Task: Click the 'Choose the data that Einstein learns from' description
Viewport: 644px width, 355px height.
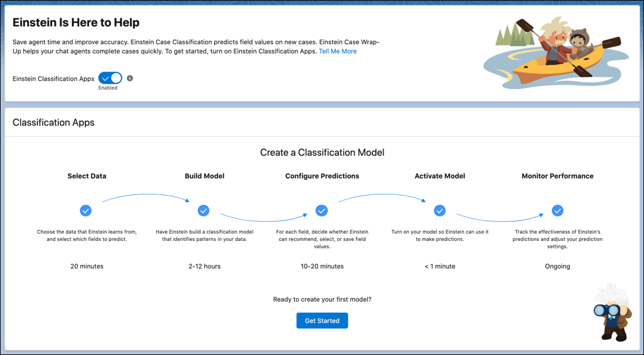Action: tap(87, 235)
